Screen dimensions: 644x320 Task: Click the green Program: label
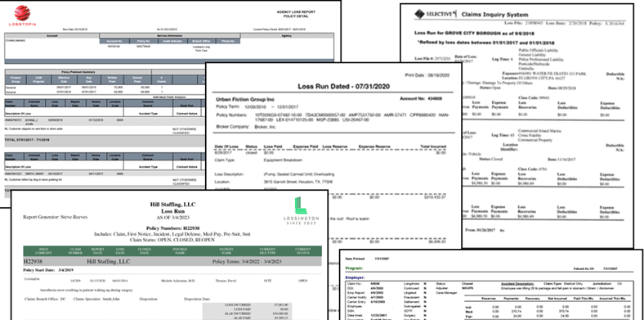[x=355, y=268]
